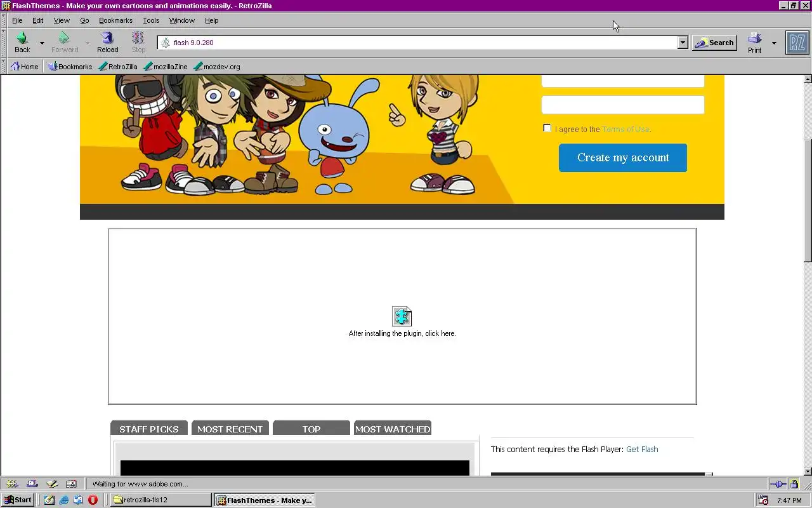Click the vertical scrollbar up arrow
Screen dimensions: 812x508
(x=808, y=79)
